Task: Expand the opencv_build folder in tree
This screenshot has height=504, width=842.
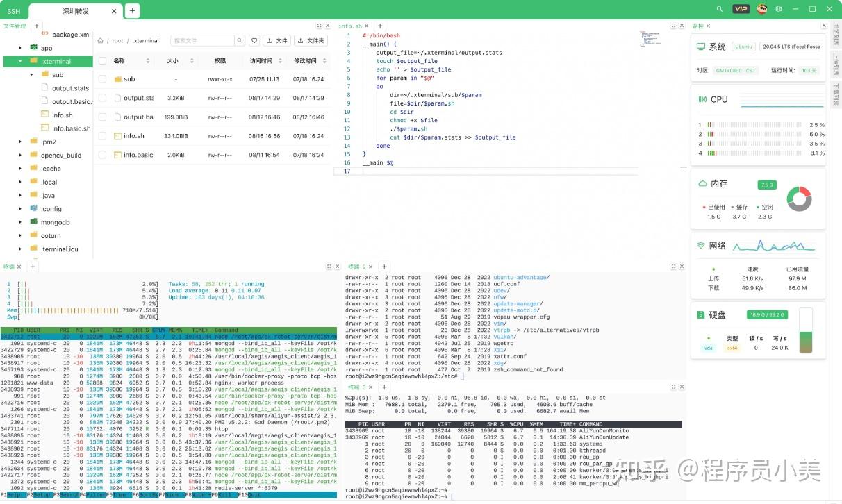Action: [20, 155]
